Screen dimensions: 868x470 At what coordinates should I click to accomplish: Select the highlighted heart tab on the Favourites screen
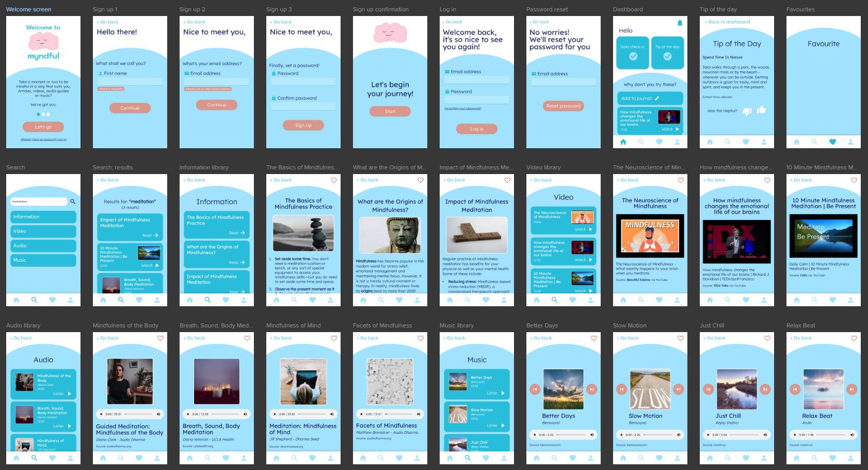[x=833, y=142]
